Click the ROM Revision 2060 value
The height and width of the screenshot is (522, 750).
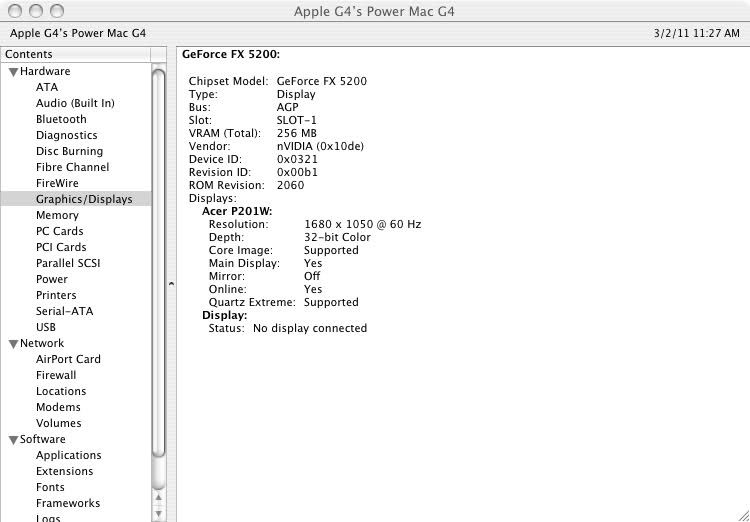click(290, 185)
